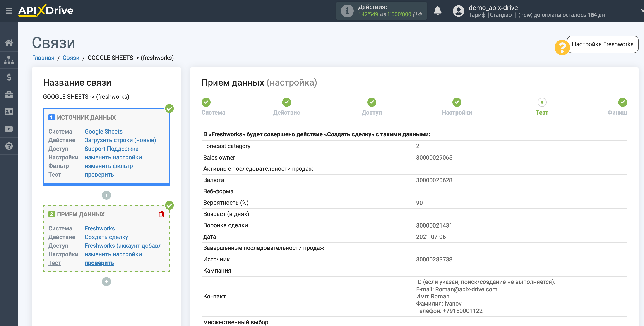Screen dimensions: 644x326
Task: Click receiver изменить настройки link
Action: pos(113,254)
